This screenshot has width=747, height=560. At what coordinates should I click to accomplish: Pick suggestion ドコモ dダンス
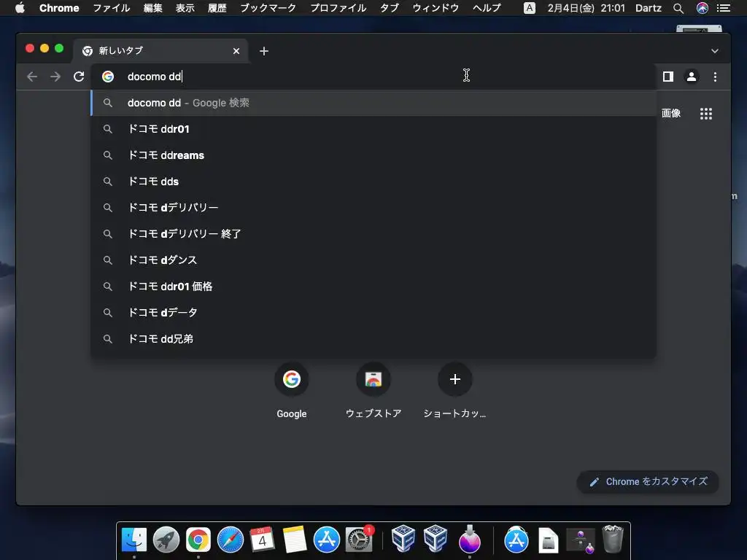click(373, 260)
